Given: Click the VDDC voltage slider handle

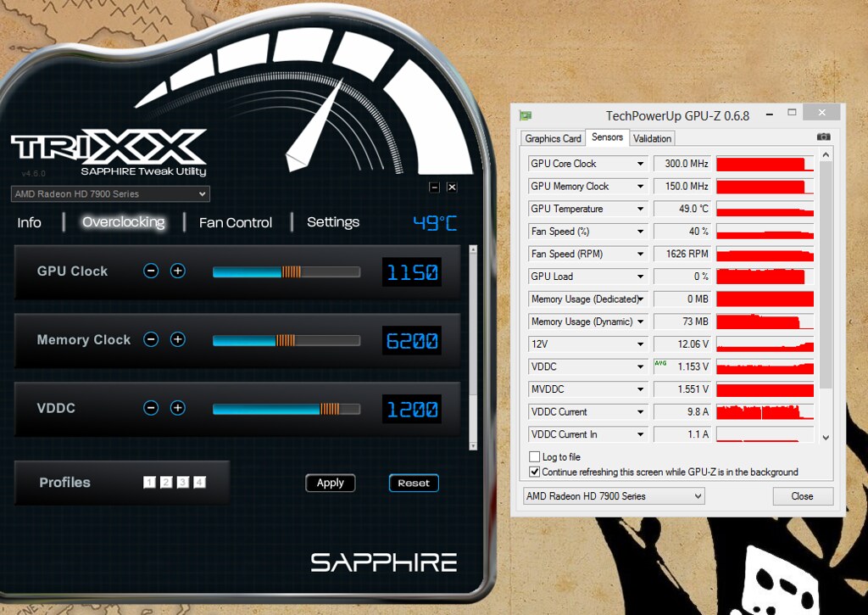Looking at the screenshot, I should [x=330, y=409].
